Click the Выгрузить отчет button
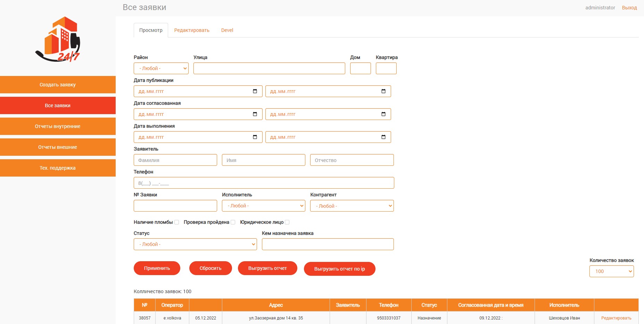 pos(267,268)
